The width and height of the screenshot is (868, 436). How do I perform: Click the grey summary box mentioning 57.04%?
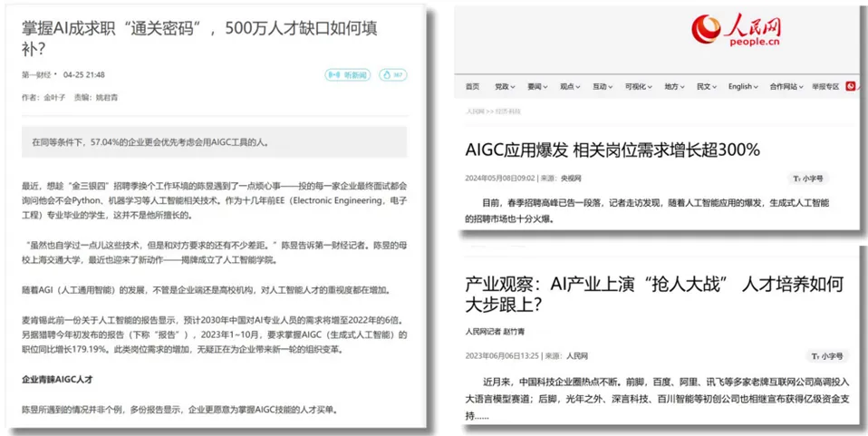[x=214, y=142]
